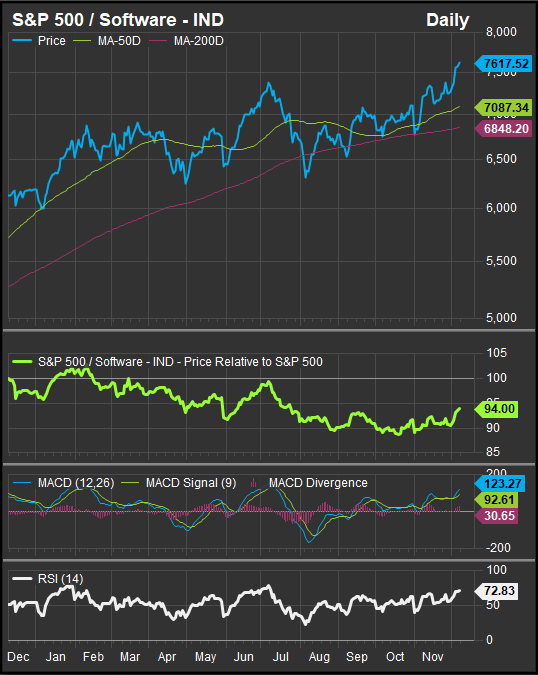Click the 50 RSI axis label

click(493, 605)
